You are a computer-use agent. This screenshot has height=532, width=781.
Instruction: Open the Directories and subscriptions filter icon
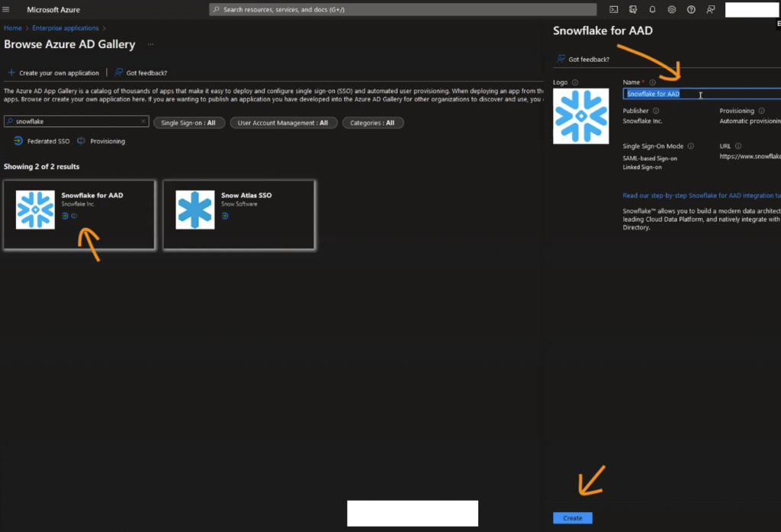pyautogui.click(x=633, y=9)
